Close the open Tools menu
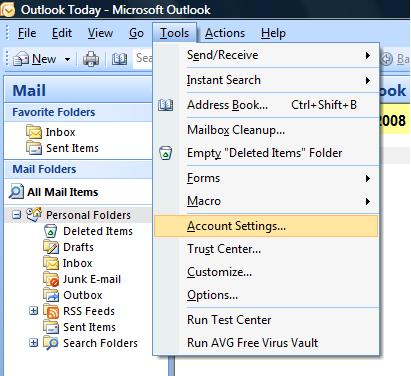The height and width of the screenshot is (376, 411). 174,33
